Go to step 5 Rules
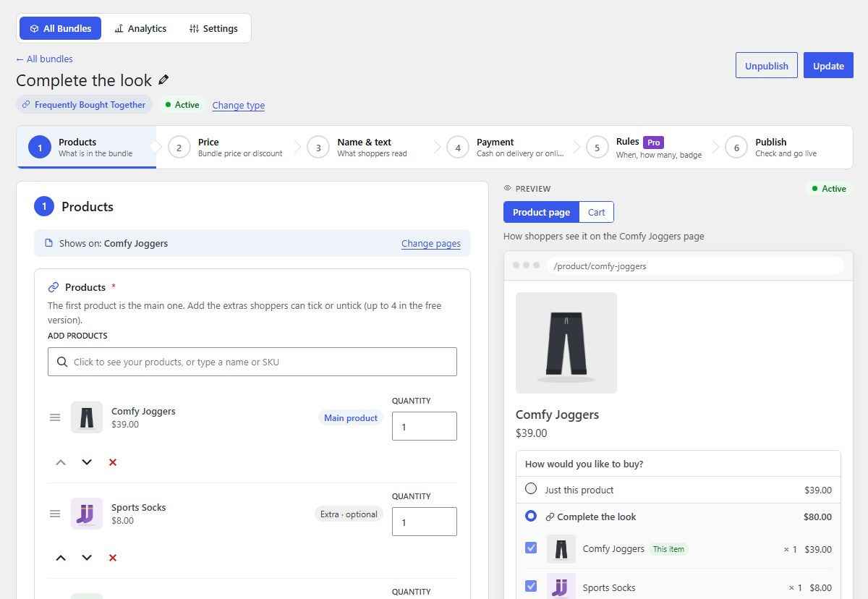The image size is (868, 599). (x=644, y=148)
